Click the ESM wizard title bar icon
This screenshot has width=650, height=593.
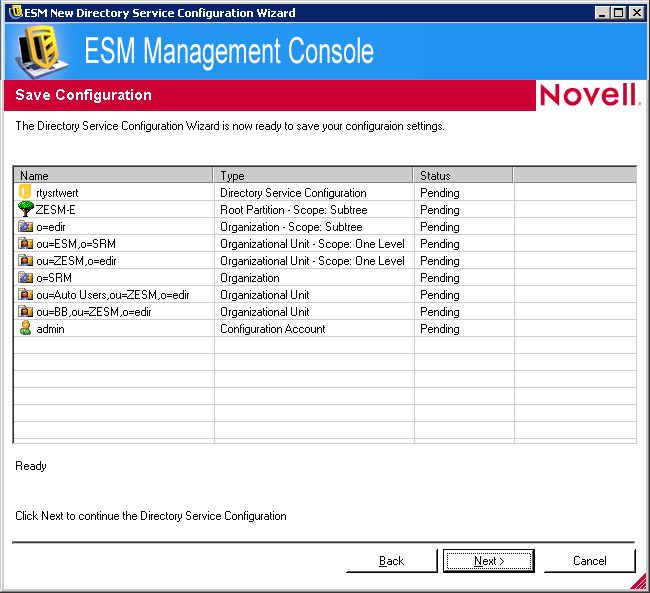pyautogui.click(x=15, y=12)
